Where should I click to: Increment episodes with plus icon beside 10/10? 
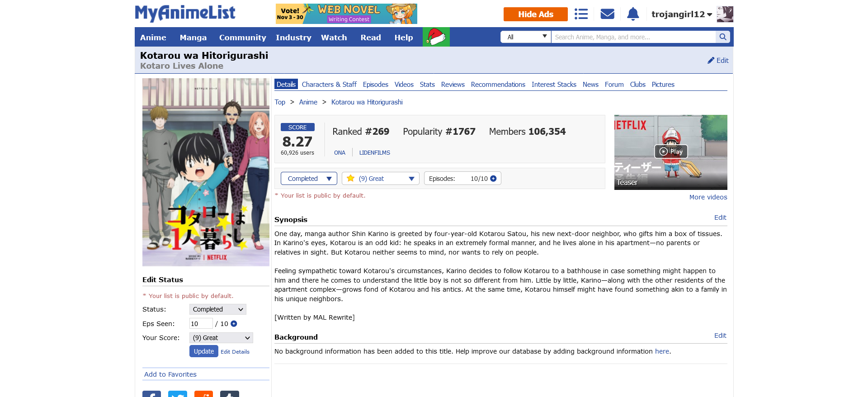click(x=493, y=179)
